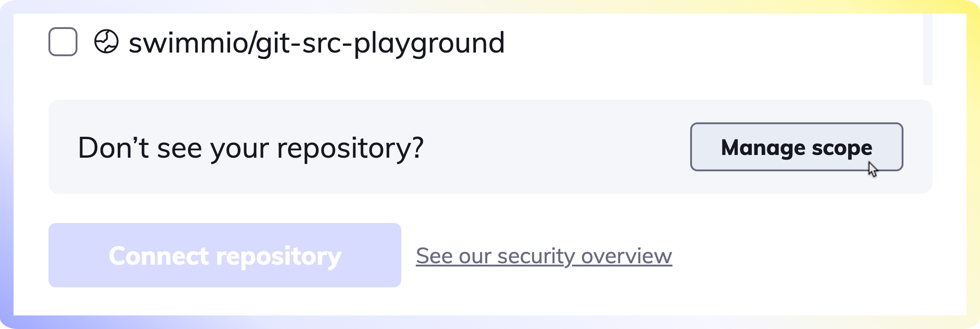Click the empty square box before the globe

point(63,42)
